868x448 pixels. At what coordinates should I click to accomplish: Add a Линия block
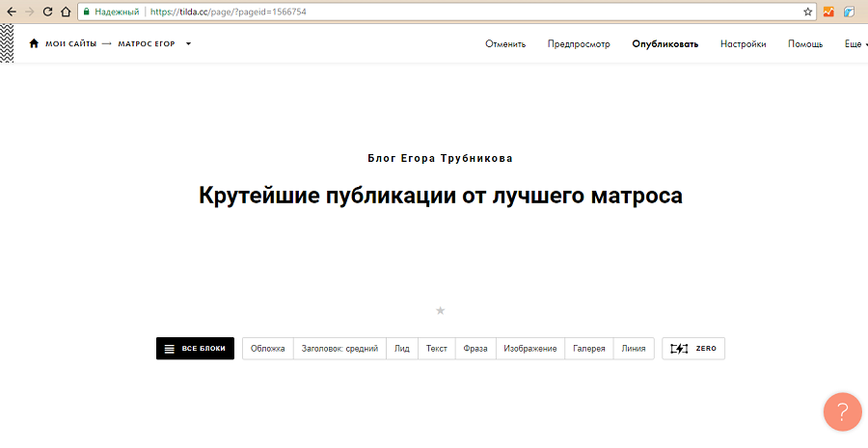click(634, 349)
